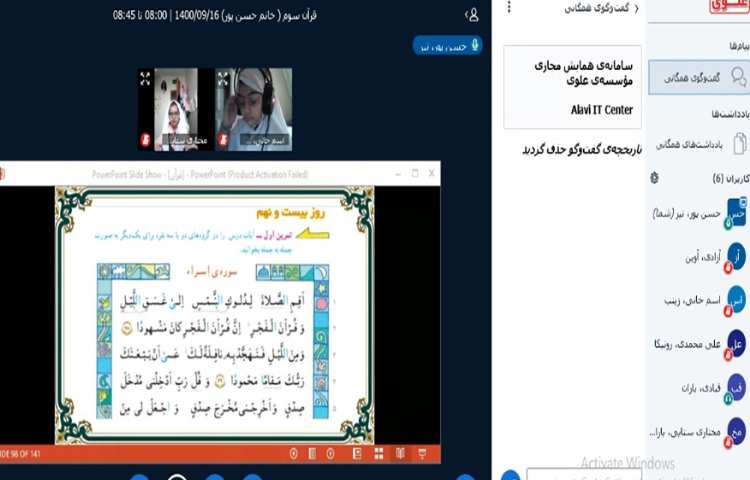Click muted mic badge on left webcam
The image size is (750, 480).
pyautogui.click(x=145, y=140)
